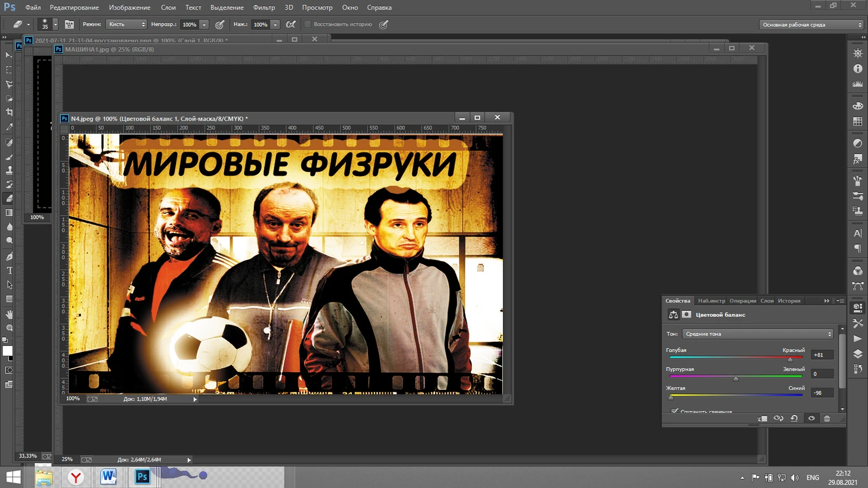Viewport: 868px width, 488px height.
Task: Toggle adjustment layer visibility eye icon
Action: (812, 418)
